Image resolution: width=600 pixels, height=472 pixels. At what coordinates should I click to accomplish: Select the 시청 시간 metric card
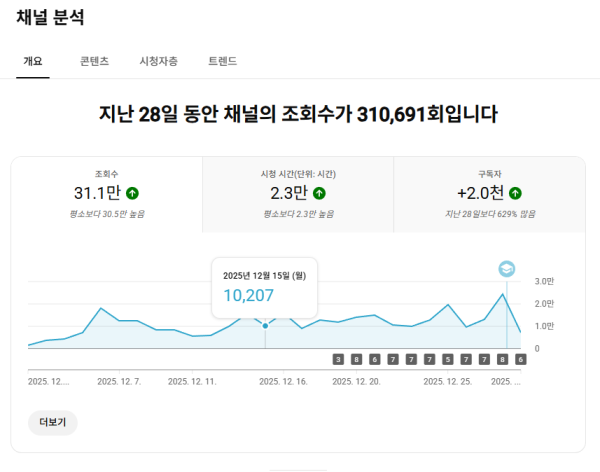click(298, 193)
